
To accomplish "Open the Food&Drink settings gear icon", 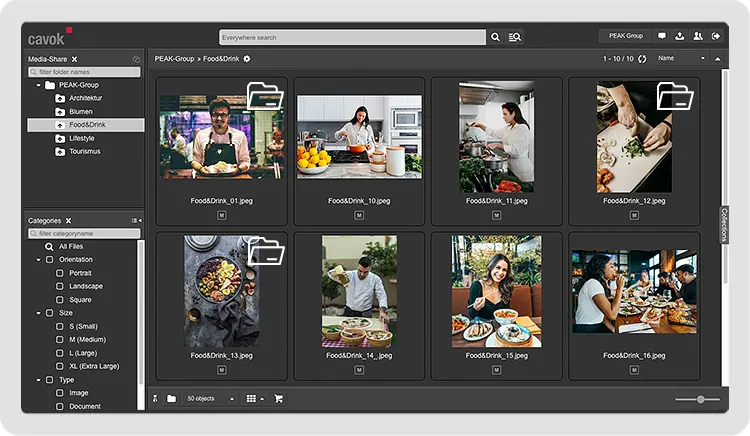I will pyautogui.click(x=247, y=59).
